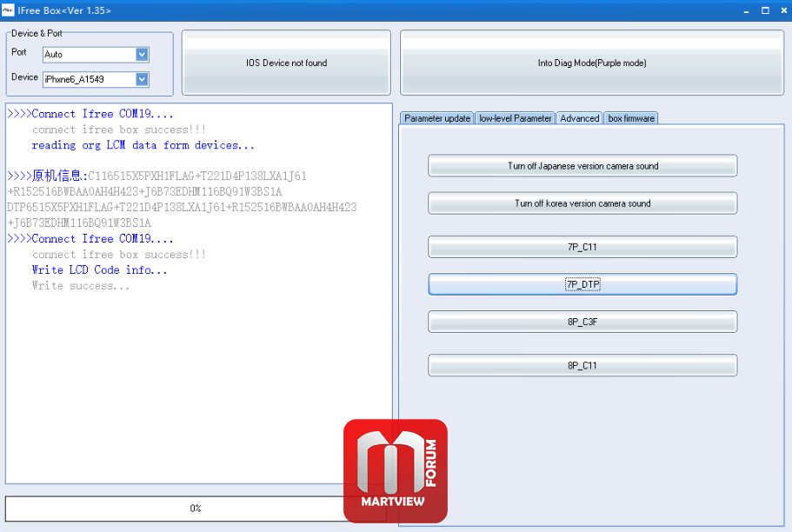
Task: Click the 8P_C3F button
Action: point(582,322)
